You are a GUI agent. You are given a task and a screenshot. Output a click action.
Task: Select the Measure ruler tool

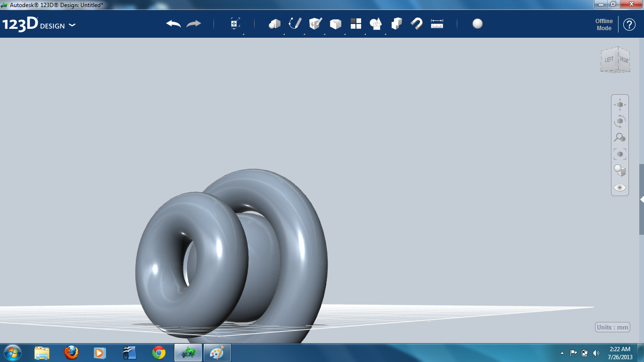point(437,24)
